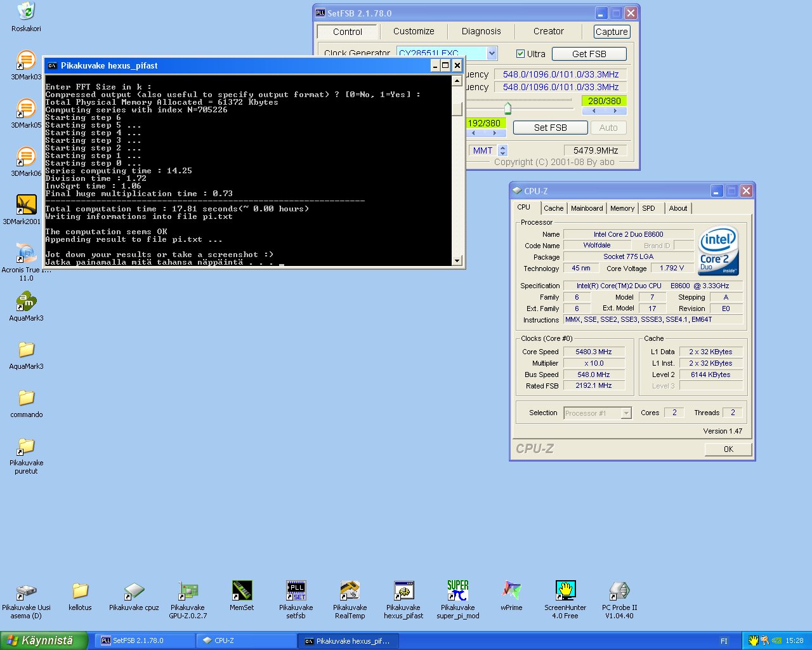
Task: Open the 3DMark05 desktop shortcut
Action: (26, 114)
